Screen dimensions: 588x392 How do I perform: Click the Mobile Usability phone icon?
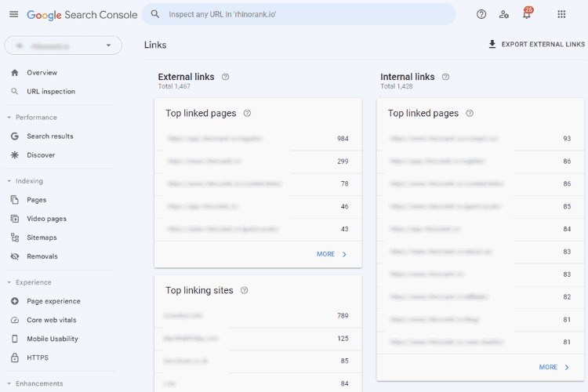tap(15, 339)
